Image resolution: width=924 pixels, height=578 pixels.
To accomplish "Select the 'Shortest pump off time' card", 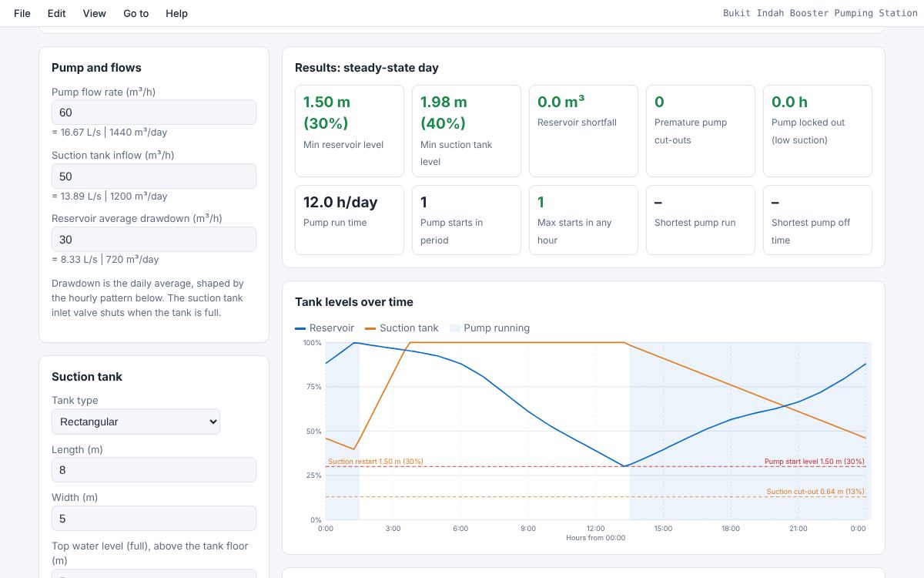I will coord(818,220).
